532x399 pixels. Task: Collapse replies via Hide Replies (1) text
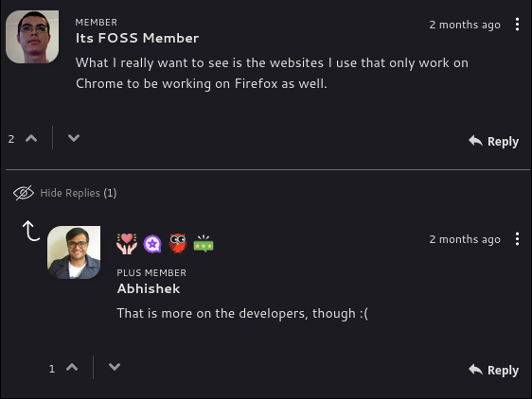pyautogui.click(x=79, y=193)
